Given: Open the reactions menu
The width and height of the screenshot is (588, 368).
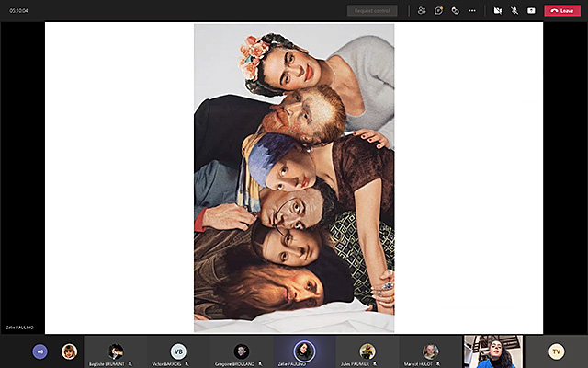Looking at the screenshot, I should pos(456,10).
